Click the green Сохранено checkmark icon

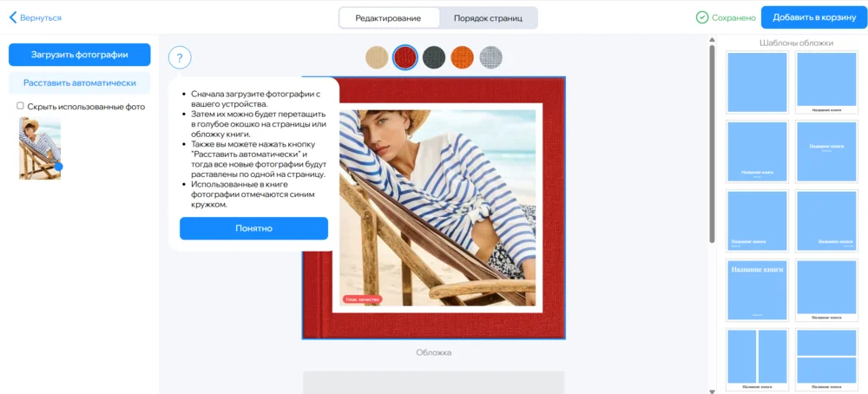702,17
